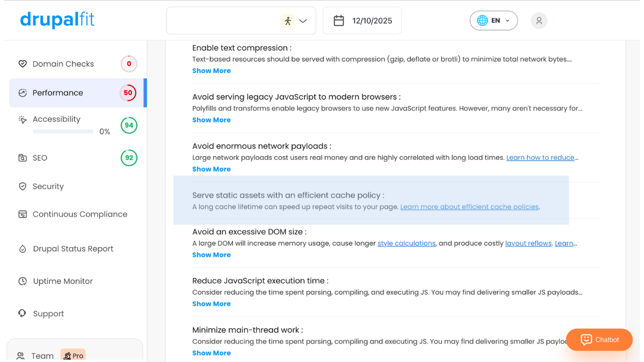This screenshot has height=362, width=644.
Task: Open SEO section
Action: [40, 158]
